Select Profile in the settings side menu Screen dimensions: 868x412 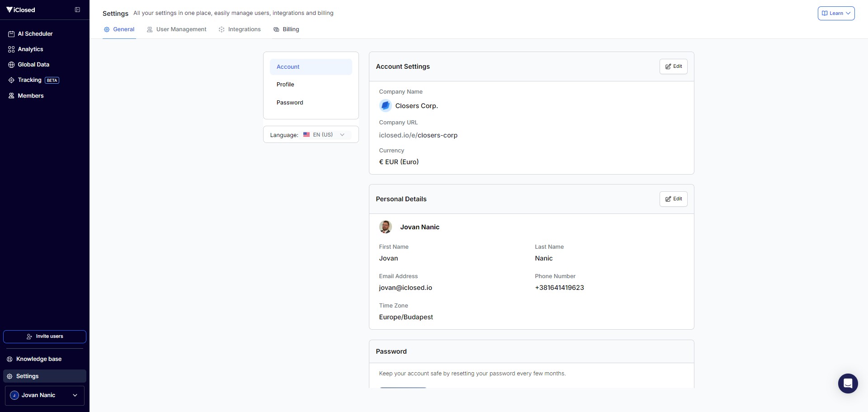[285, 85]
